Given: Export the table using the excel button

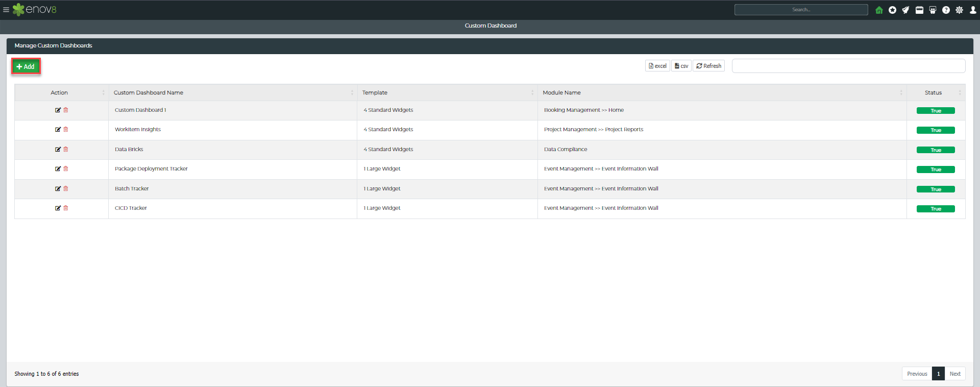Looking at the screenshot, I should click(x=657, y=66).
